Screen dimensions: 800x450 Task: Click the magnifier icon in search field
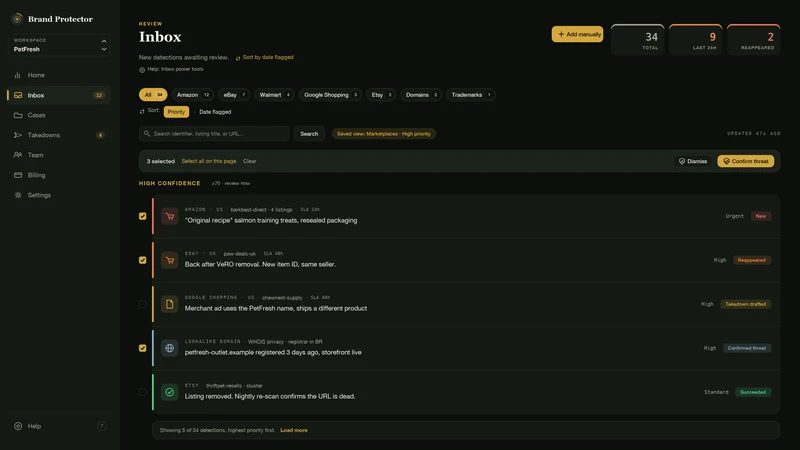(147, 134)
